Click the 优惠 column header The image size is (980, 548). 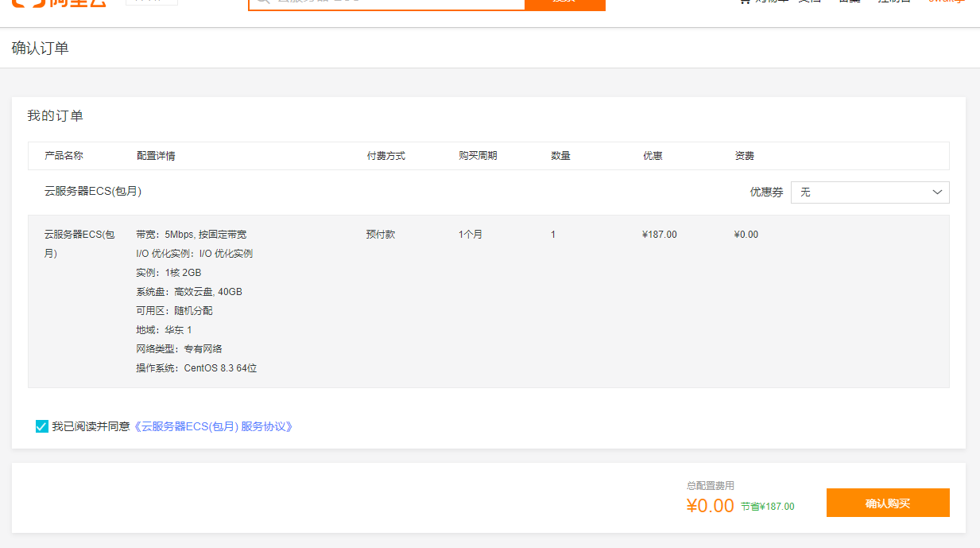tap(653, 156)
